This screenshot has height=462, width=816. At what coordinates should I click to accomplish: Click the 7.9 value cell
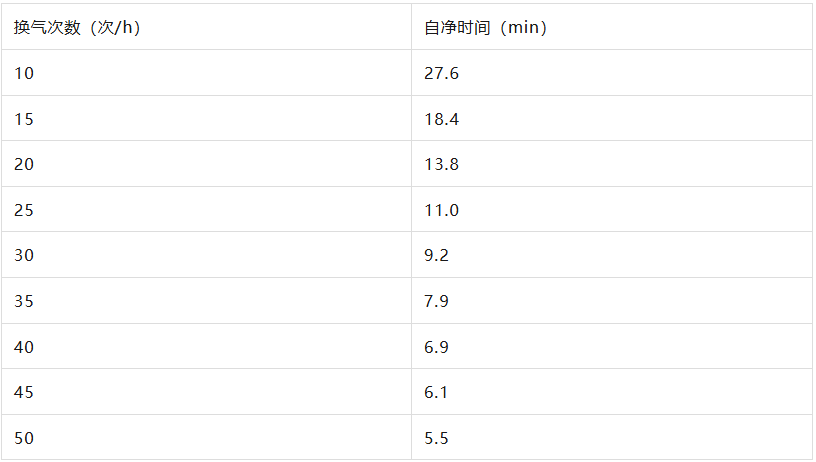coord(437,301)
